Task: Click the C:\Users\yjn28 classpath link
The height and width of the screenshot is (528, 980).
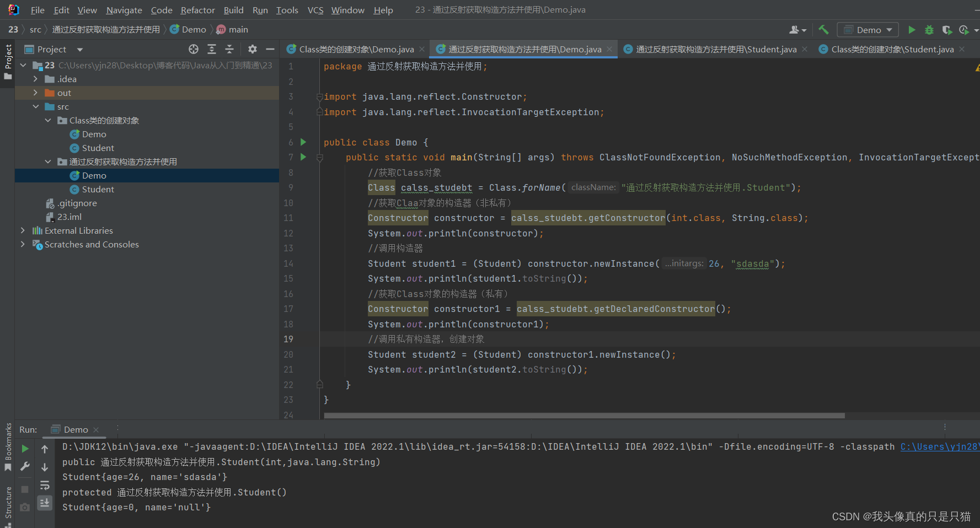Action: point(940,447)
